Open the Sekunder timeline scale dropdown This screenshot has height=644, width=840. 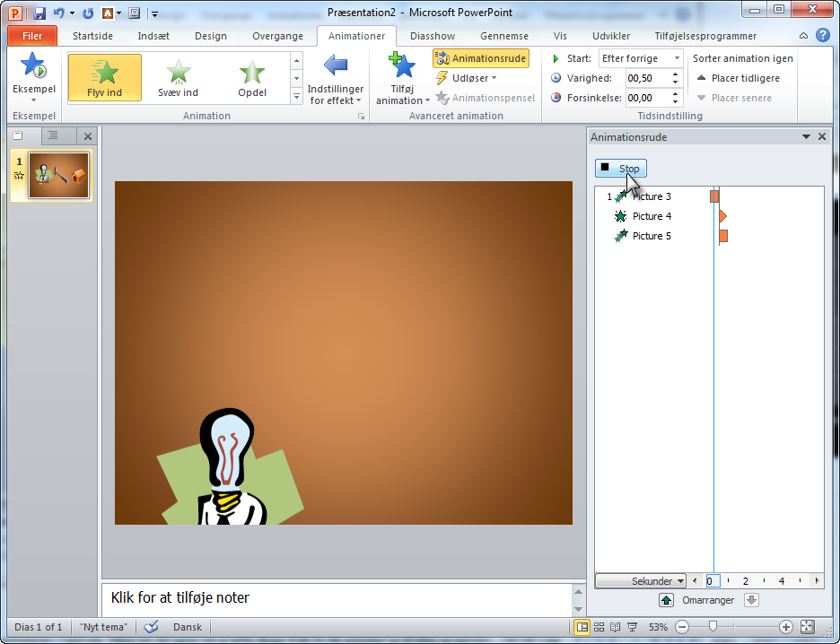(641, 581)
